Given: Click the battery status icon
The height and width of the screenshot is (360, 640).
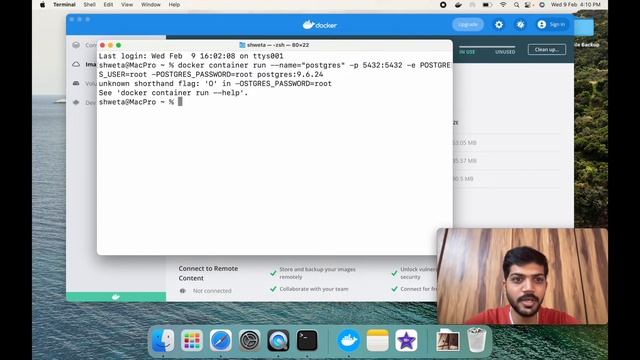Looking at the screenshot, I should (487, 5).
